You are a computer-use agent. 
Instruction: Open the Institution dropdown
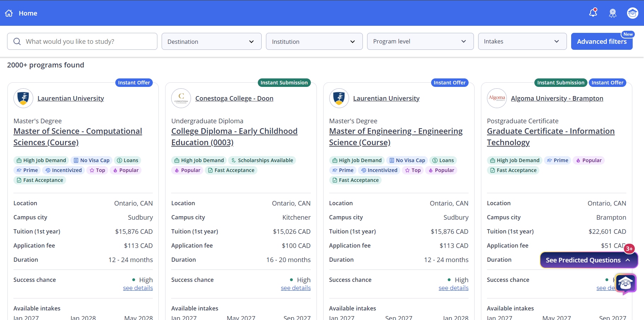[x=314, y=41]
